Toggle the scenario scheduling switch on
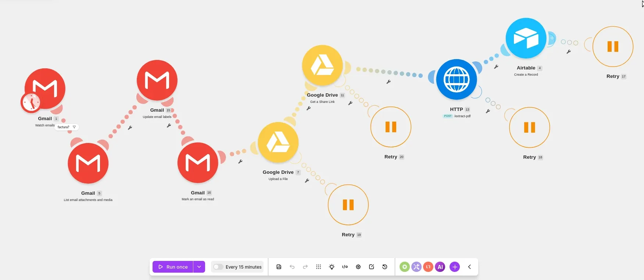 coord(218,267)
